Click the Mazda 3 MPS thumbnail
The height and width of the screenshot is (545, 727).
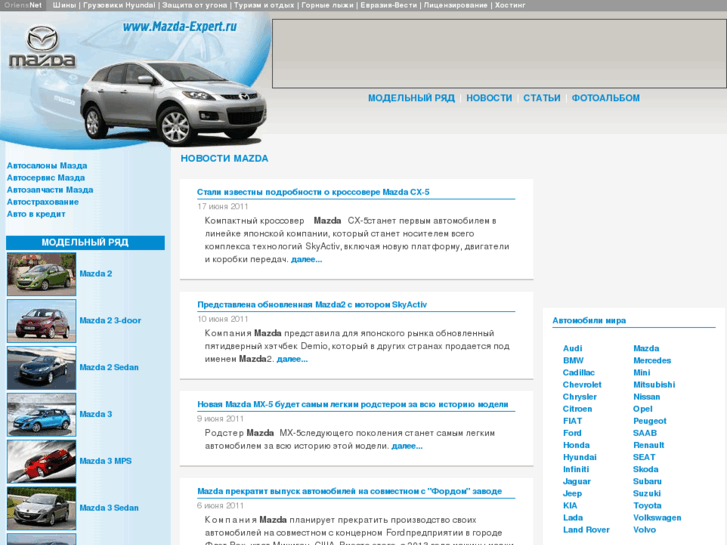[41, 462]
